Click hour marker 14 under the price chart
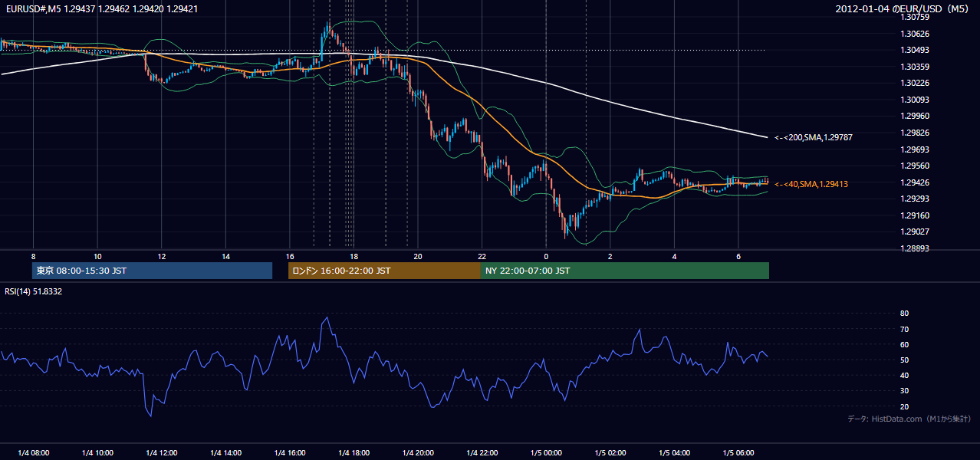Image resolution: width=980 pixels, height=460 pixels. pos(225,256)
